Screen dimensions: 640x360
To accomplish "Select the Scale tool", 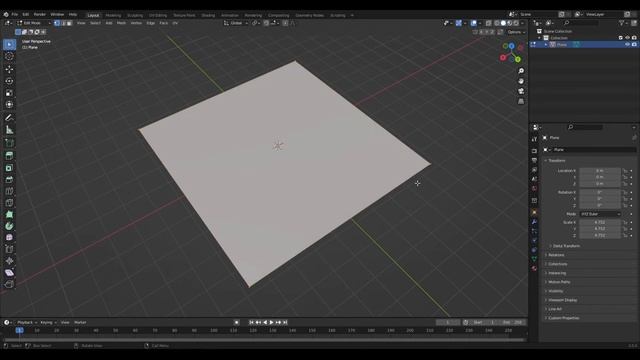I will click(9, 93).
